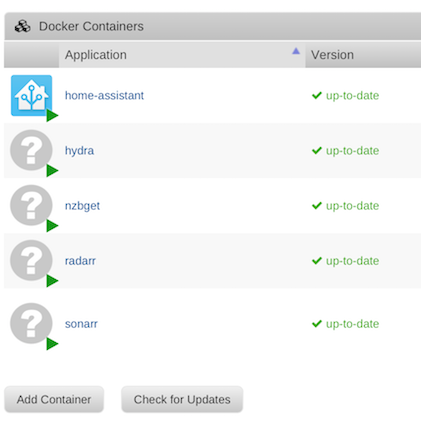Click the sonarr placeholder icon

[31, 323]
